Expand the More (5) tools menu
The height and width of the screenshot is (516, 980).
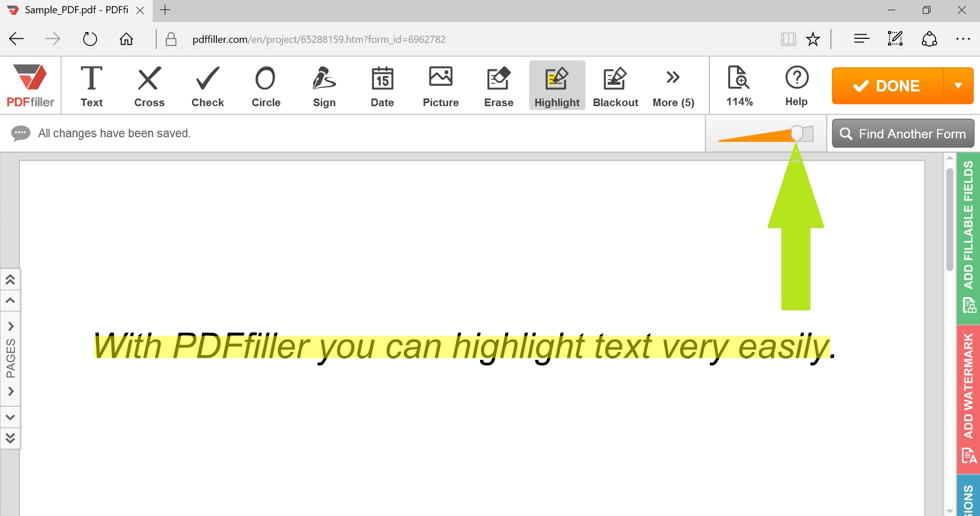pyautogui.click(x=673, y=85)
